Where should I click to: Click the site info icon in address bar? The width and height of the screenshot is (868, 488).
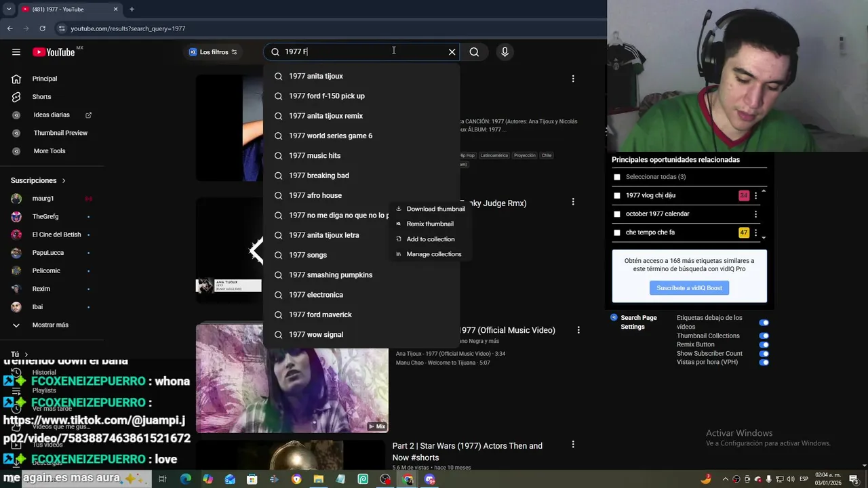tap(62, 28)
